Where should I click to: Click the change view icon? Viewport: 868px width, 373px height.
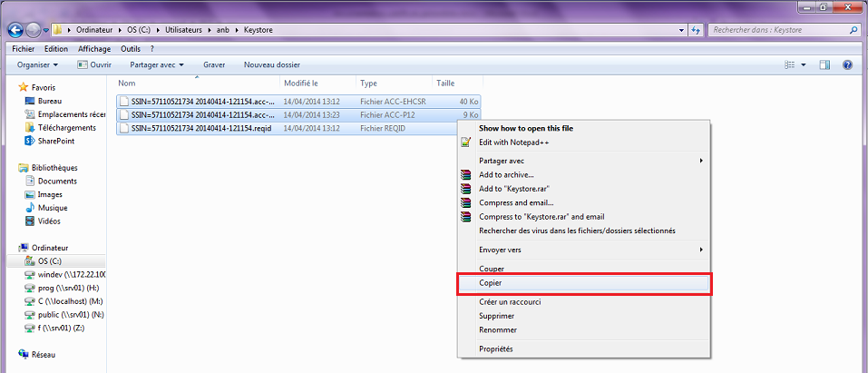[789, 64]
